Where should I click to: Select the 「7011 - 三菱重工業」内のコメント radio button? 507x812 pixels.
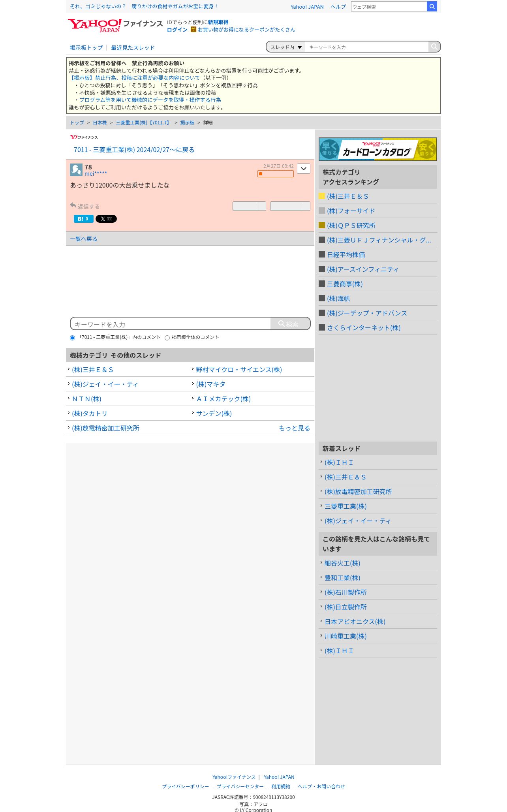(x=72, y=338)
